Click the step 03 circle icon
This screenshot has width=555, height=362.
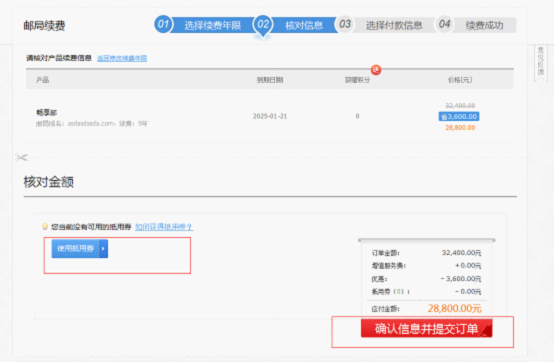(344, 24)
